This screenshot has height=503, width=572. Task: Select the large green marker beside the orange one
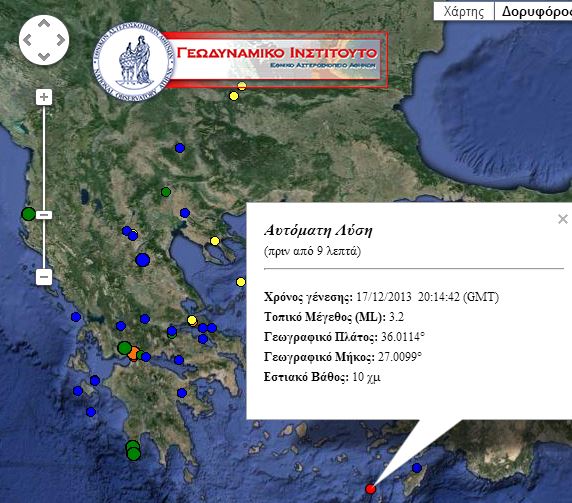pos(125,348)
